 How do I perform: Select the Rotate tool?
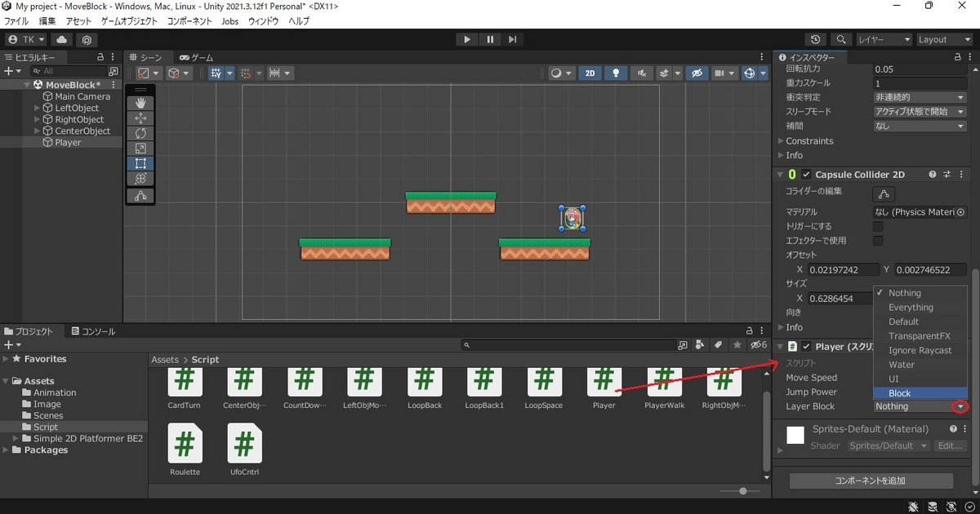click(140, 133)
